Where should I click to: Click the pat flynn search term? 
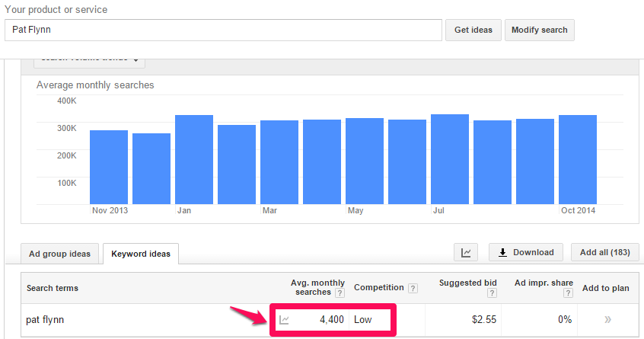[45, 320]
